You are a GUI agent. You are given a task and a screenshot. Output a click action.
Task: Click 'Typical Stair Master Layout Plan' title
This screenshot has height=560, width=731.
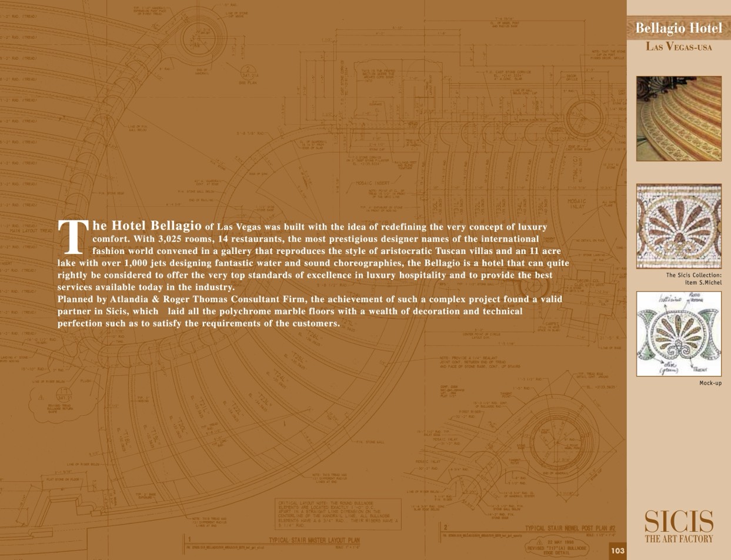(x=314, y=540)
